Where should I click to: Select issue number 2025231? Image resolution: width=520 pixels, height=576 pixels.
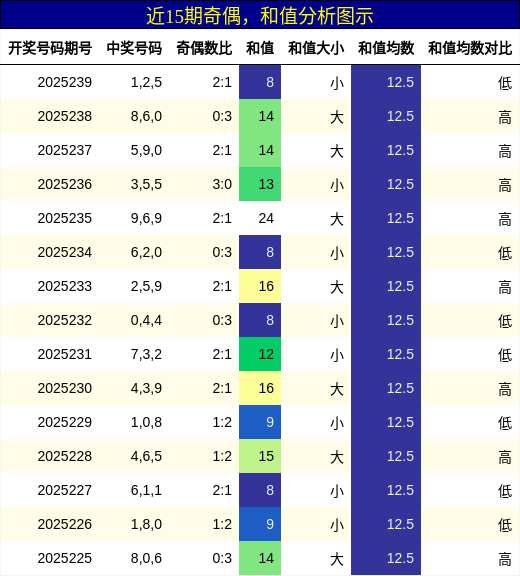(x=65, y=354)
